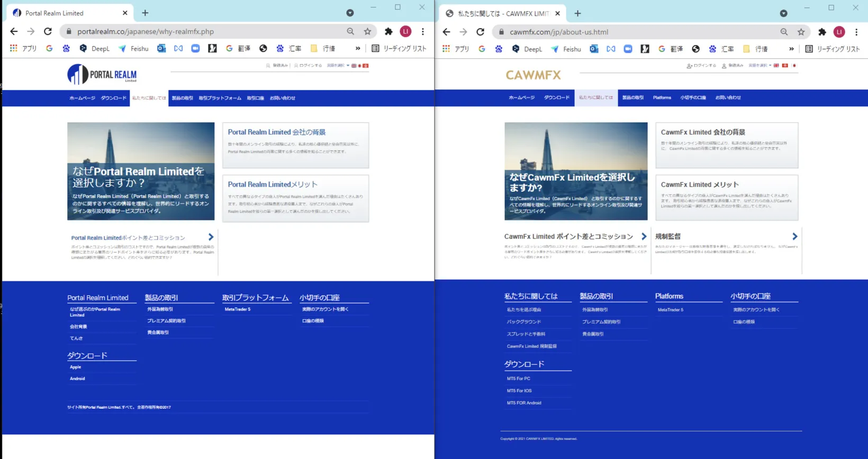Select ダウンロード in CAWMFX nav bar
The height and width of the screenshot is (459, 868).
tap(556, 98)
